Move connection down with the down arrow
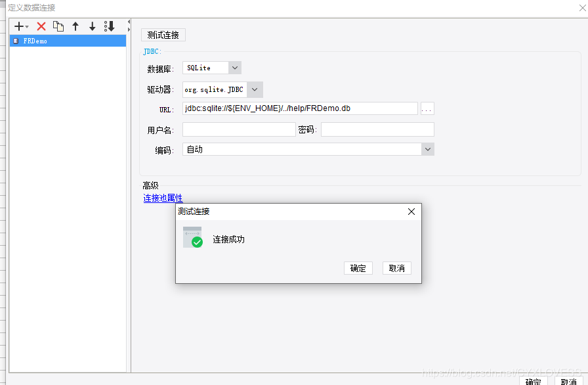The image size is (588, 385). 93,26
